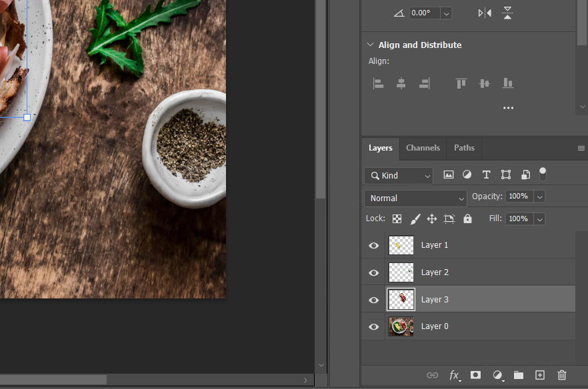
Task: Delete the selected layer using the trash icon
Action: click(562, 375)
